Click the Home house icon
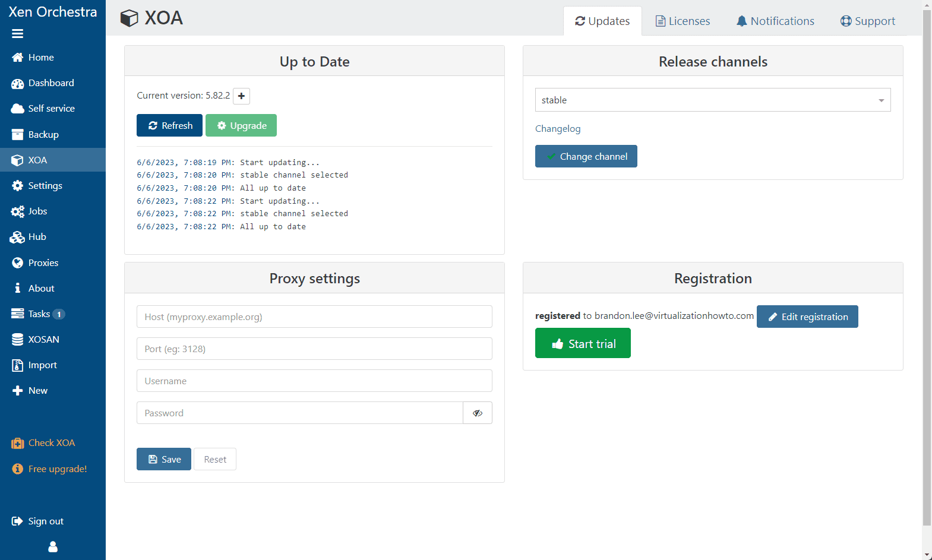This screenshot has height=560, width=932. [17, 58]
